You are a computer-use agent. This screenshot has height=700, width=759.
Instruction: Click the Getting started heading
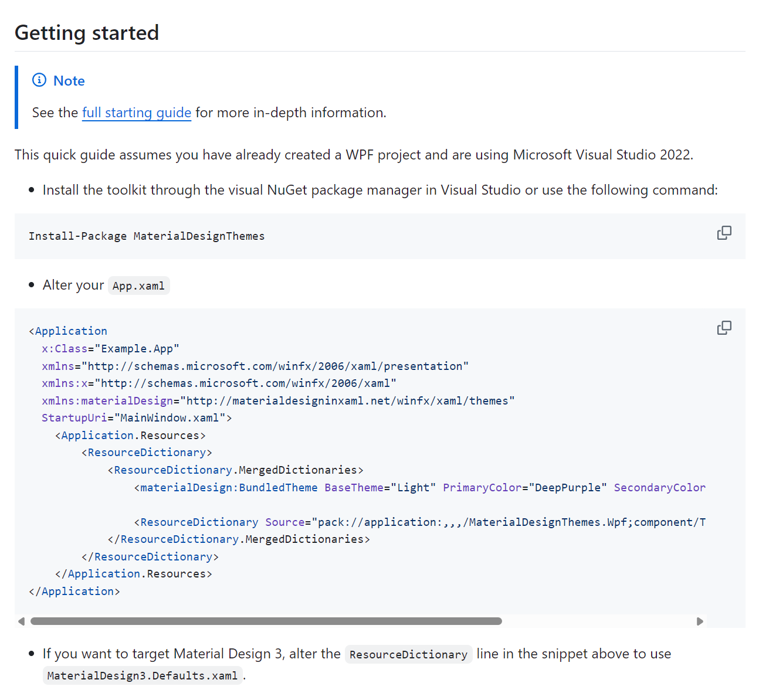pyautogui.click(x=87, y=33)
